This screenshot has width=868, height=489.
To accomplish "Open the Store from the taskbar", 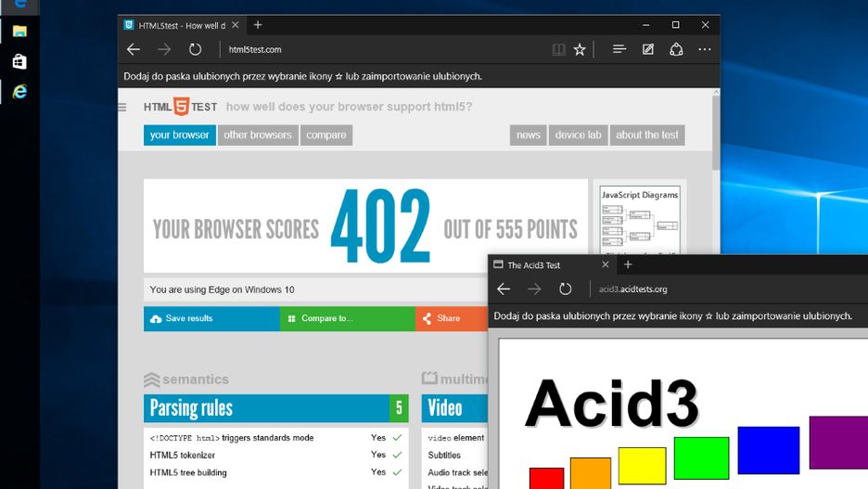I will pyautogui.click(x=19, y=61).
